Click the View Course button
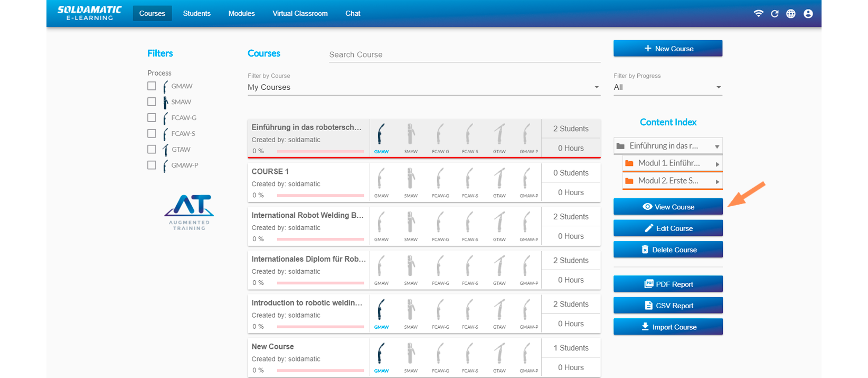The height and width of the screenshot is (378, 868). (x=668, y=207)
